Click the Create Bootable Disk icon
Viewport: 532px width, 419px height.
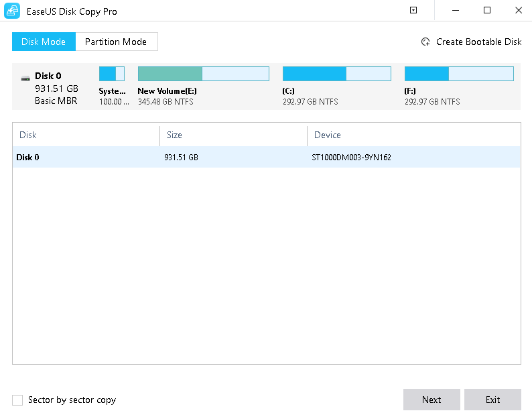coord(425,42)
